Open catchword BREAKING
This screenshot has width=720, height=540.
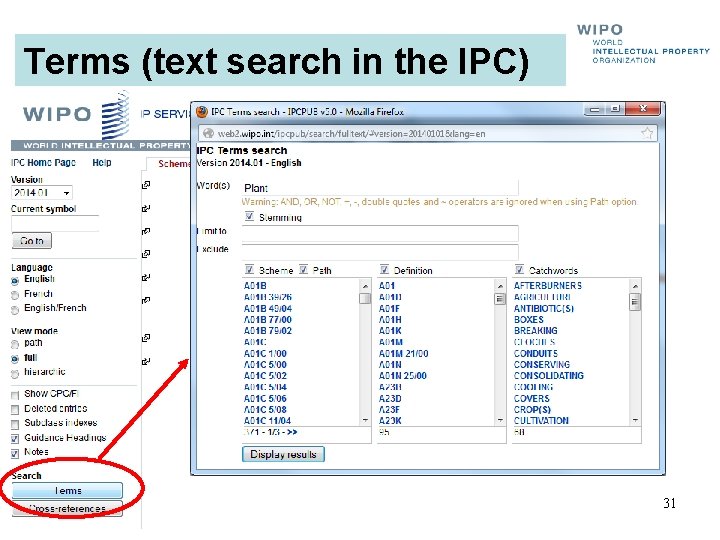535,331
